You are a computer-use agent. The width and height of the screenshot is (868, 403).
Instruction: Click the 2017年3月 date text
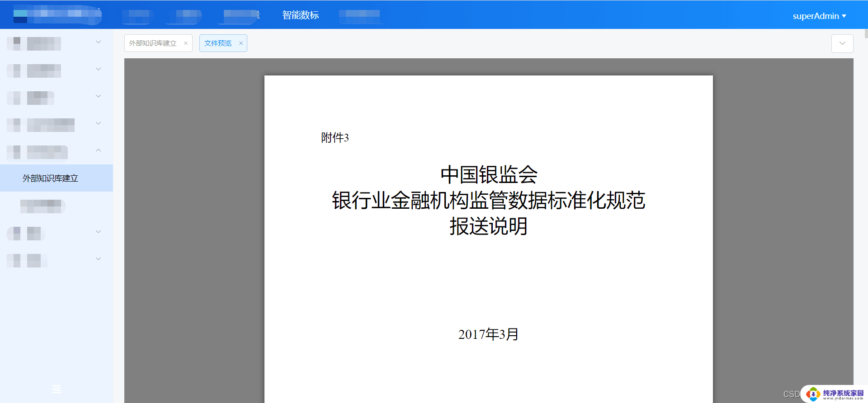[x=489, y=334]
